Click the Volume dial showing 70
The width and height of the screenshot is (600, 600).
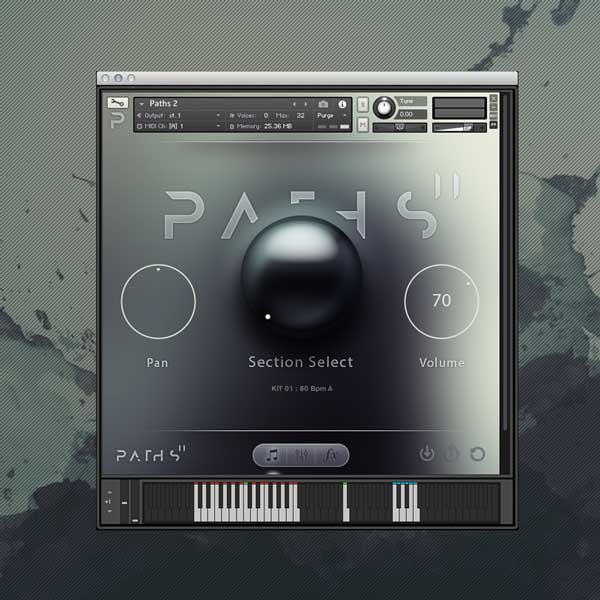coord(441,301)
